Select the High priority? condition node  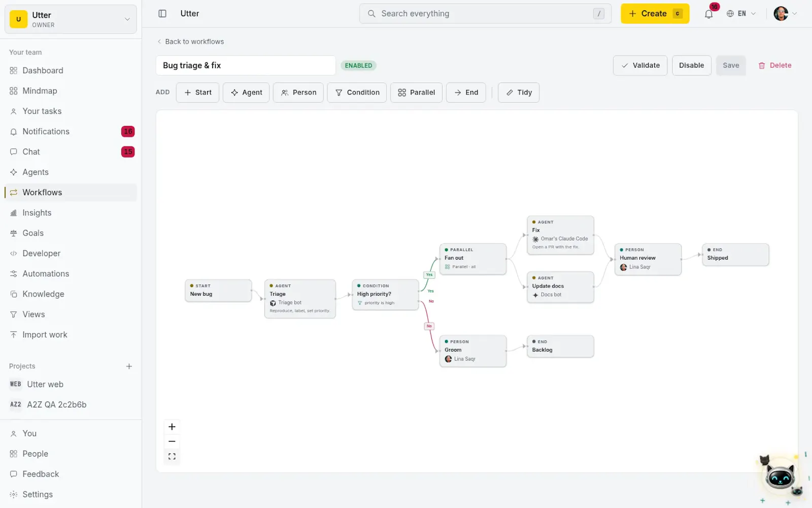[x=385, y=295]
